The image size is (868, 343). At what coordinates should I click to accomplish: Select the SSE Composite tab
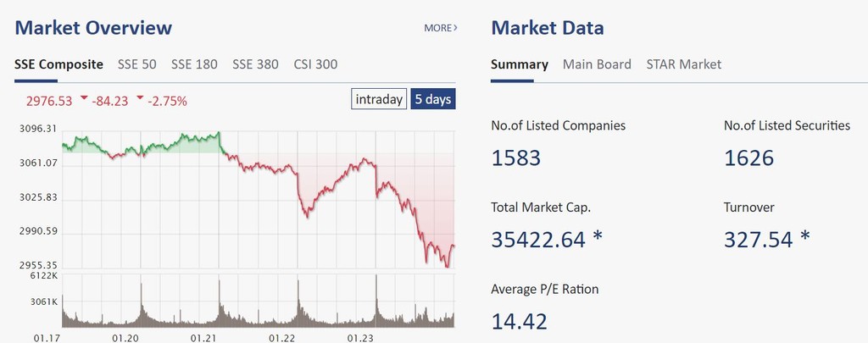[59, 64]
